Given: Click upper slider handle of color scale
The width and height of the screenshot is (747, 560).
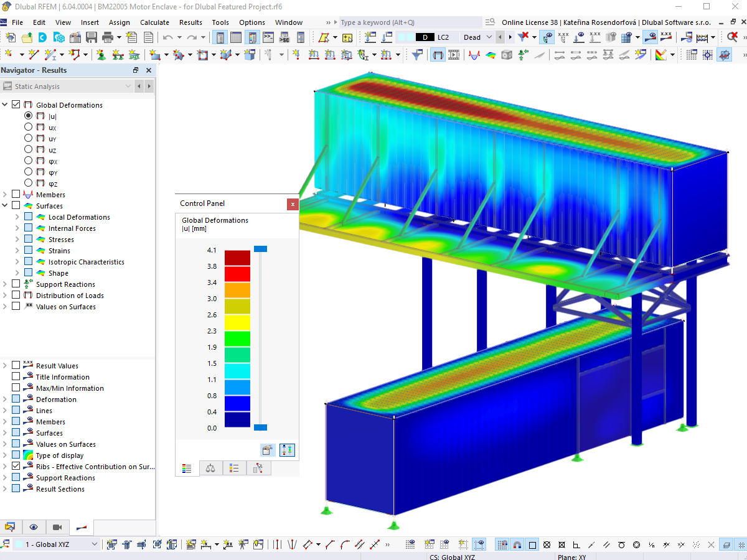Looking at the screenshot, I should pos(261,249).
